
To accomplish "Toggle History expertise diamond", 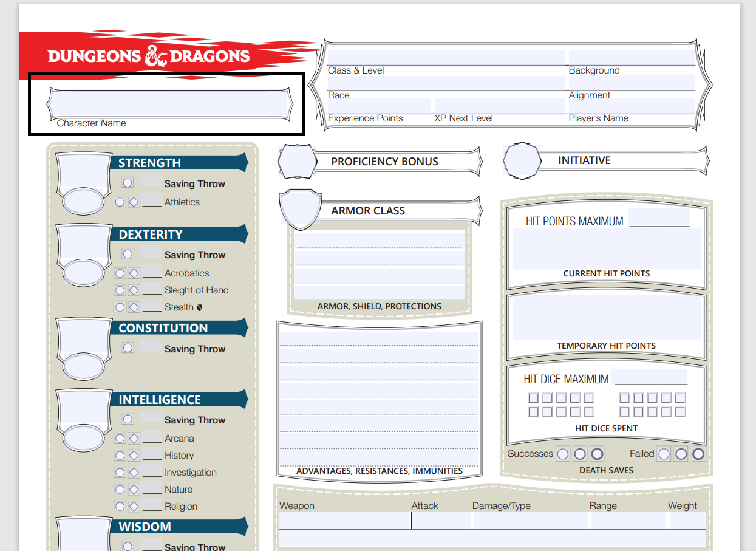I will pyautogui.click(x=134, y=456).
